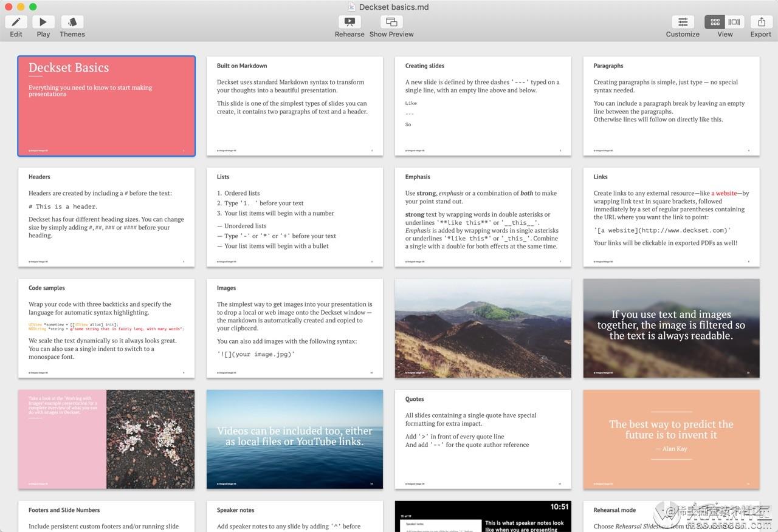The image size is (778, 532).
Task: Select the Emphasis slide
Action: 483,217
